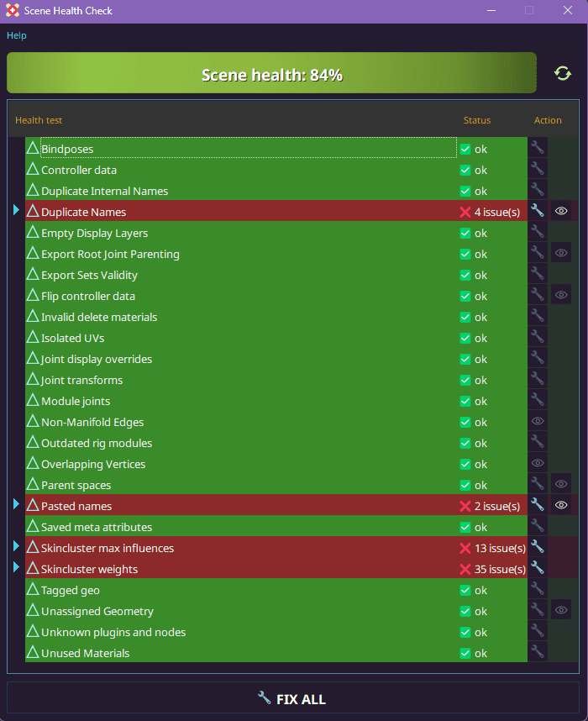Click the '35 issue(s)' status text
Viewport: 588px width, 721px height.
pos(500,569)
